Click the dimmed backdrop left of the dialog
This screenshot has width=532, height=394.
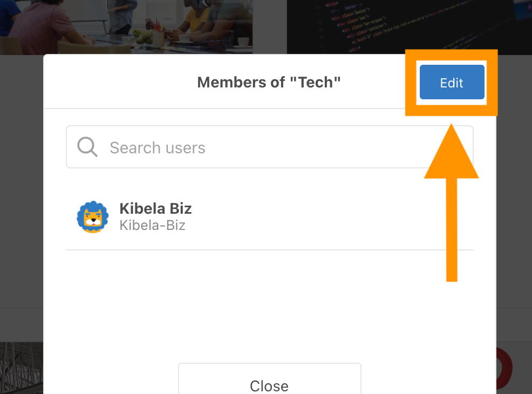22,189
